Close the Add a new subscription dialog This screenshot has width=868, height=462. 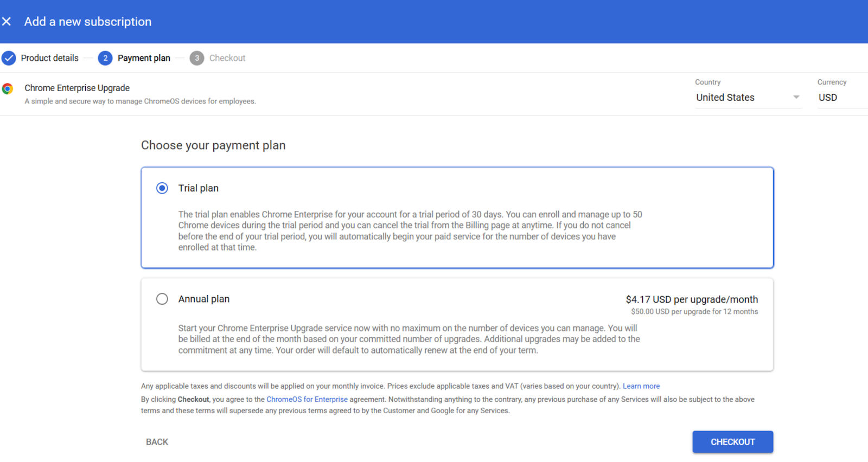[x=7, y=22]
